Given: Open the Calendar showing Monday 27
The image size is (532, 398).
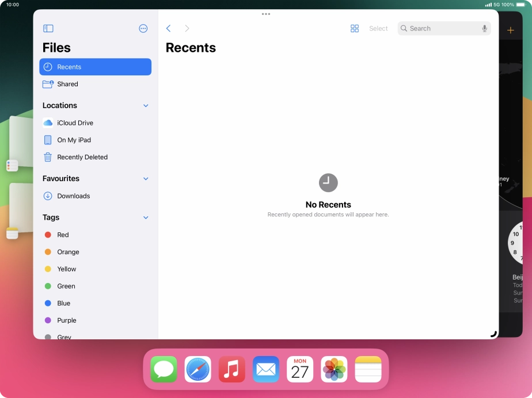Looking at the screenshot, I should click(x=300, y=369).
